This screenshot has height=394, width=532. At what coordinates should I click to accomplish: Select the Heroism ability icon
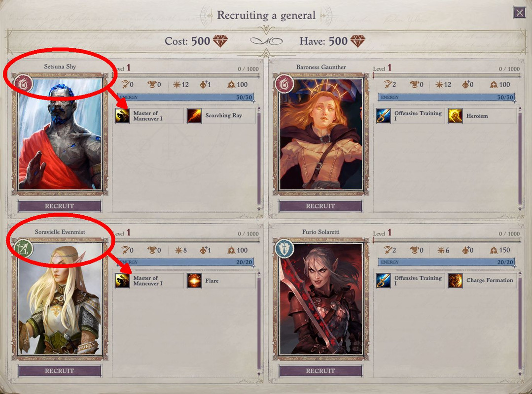tap(455, 116)
